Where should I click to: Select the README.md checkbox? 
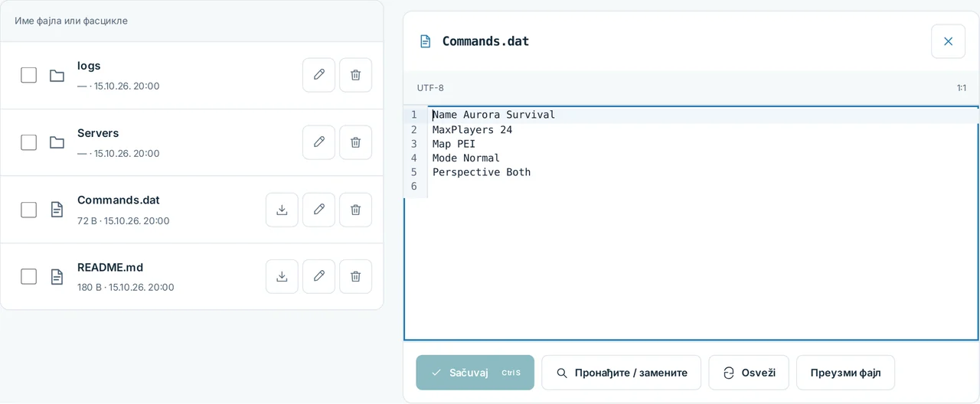28,276
